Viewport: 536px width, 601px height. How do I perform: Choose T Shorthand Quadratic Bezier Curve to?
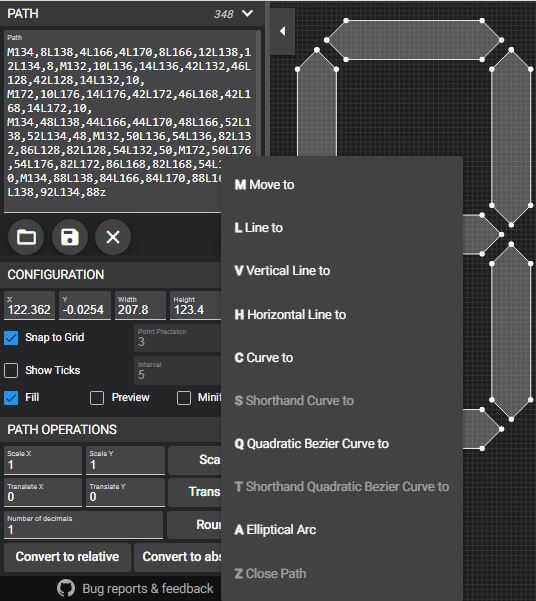[342, 487]
